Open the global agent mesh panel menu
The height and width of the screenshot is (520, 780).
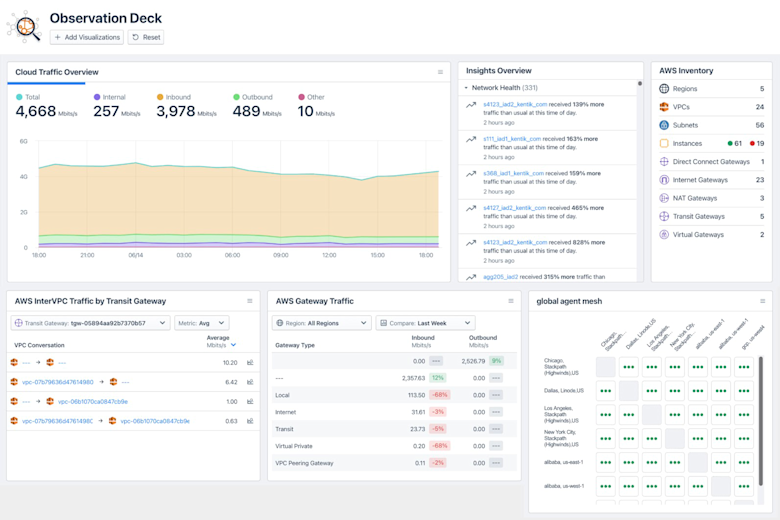pos(763,301)
